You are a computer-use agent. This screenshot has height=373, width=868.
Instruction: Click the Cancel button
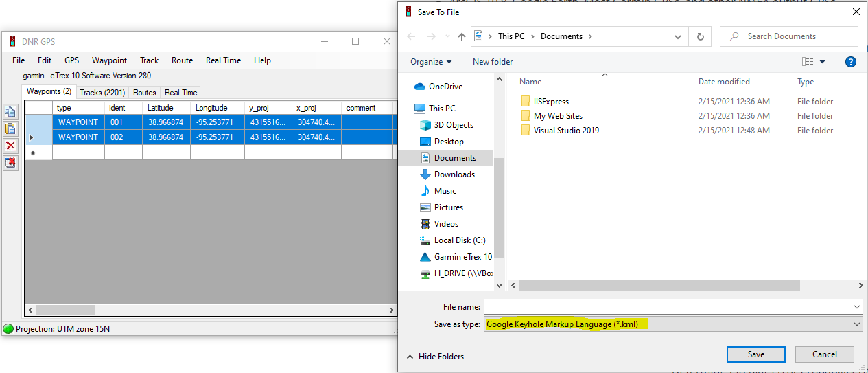click(x=825, y=354)
